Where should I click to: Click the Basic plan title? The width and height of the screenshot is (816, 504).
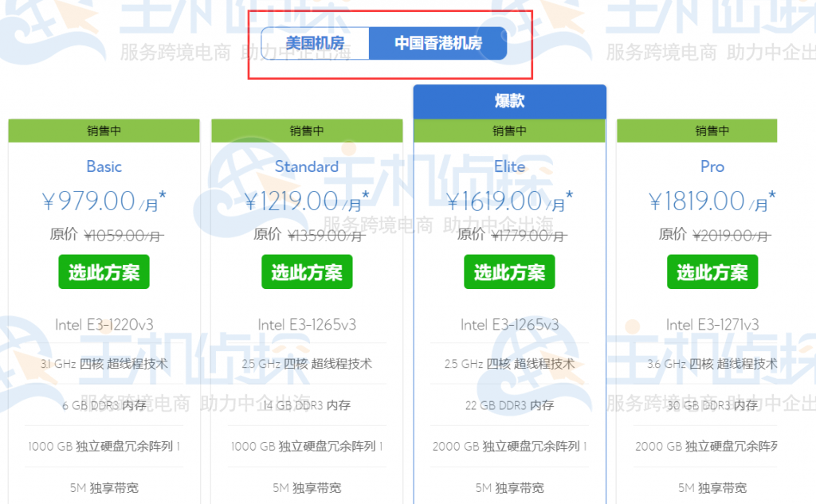(x=104, y=166)
